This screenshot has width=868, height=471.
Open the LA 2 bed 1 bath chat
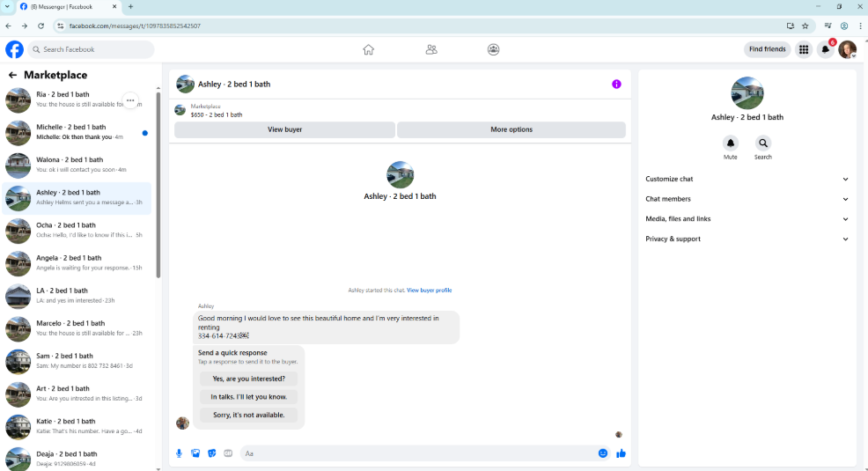point(77,296)
